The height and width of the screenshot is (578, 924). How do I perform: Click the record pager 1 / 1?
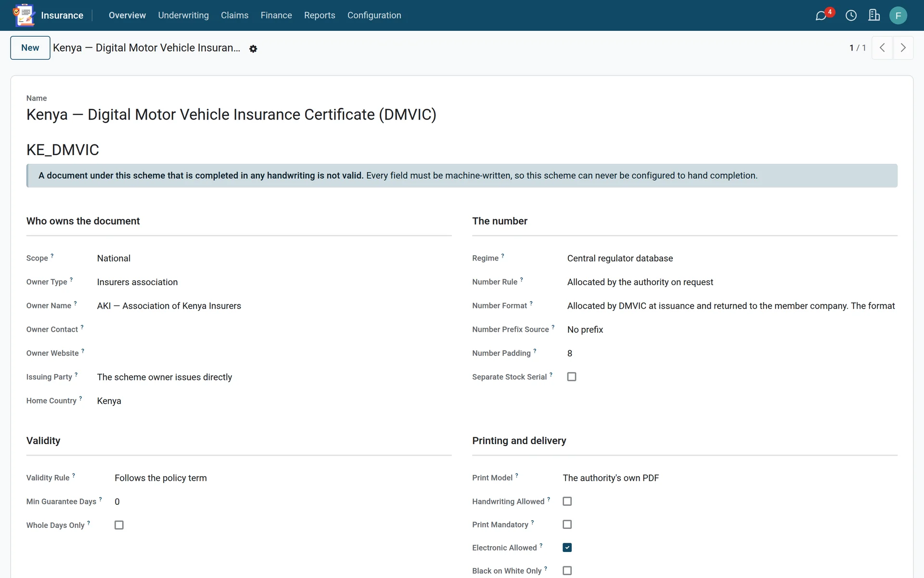coord(858,48)
